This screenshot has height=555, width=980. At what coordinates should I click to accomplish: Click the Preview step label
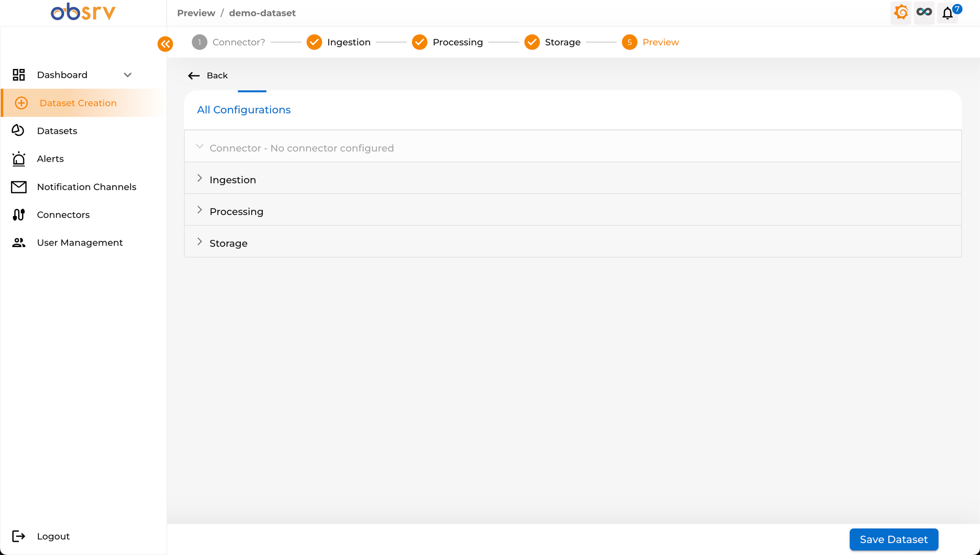coord(661,42)
